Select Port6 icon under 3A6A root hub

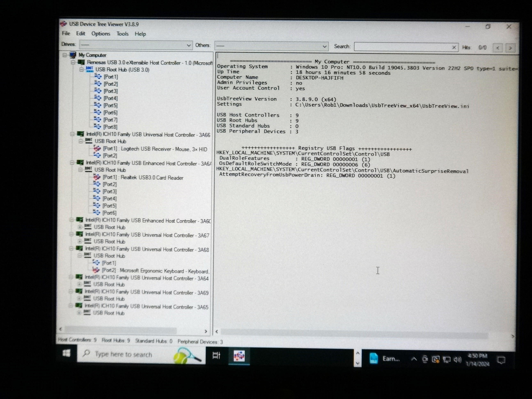click(x=96, y=212)
